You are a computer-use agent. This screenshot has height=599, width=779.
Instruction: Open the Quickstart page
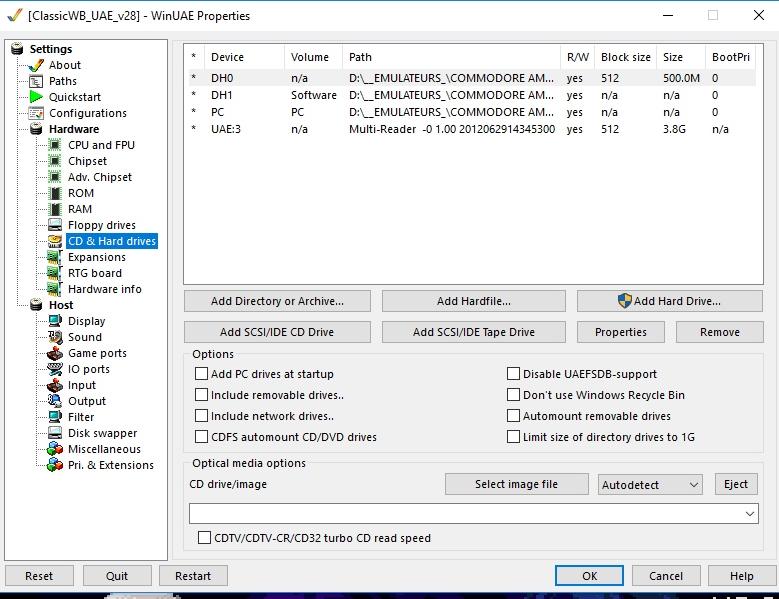coord(75,97)
